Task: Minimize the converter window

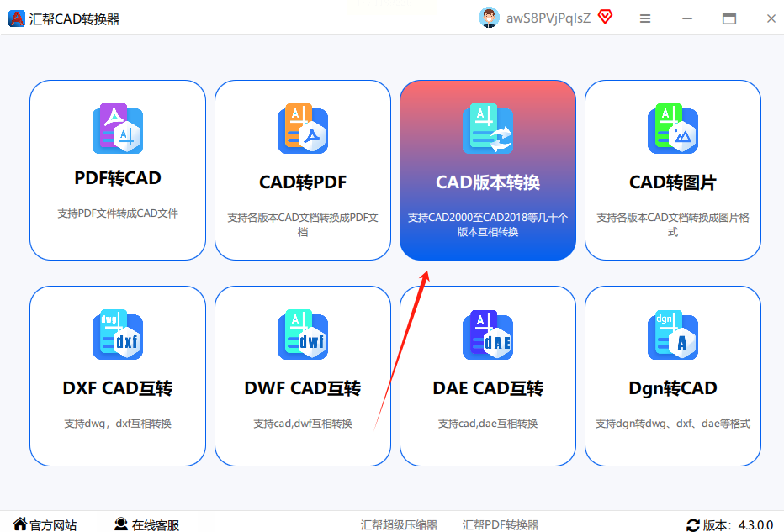Action: pos(687,18)
